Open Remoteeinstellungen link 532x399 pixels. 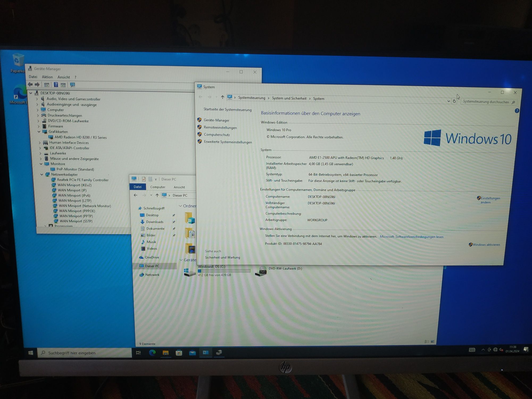(220, 127)
